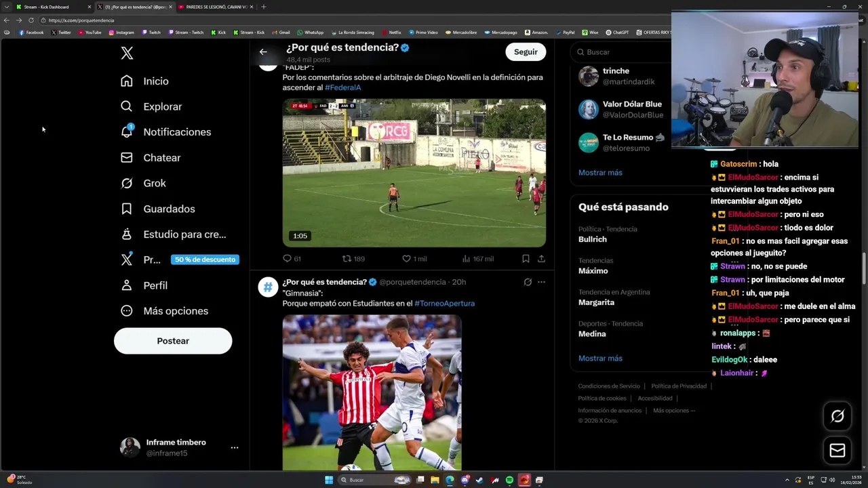
Task: Like the FADEP post with 1 mil likes
Action: [x=414, y=259]
